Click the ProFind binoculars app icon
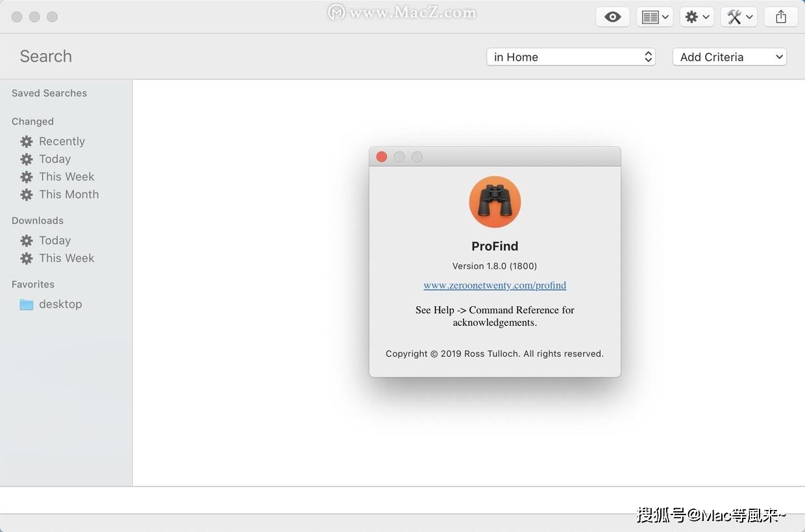 (495, 202)
